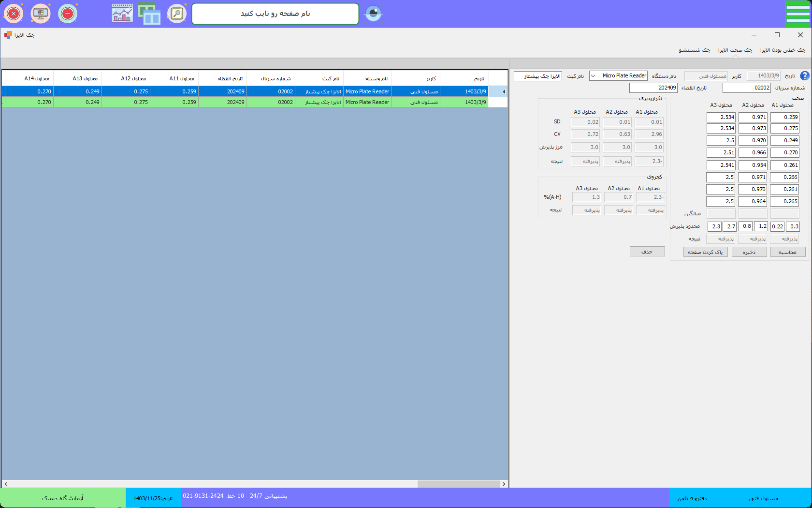Expand the Micro Plate Reader device dropdown
This screenshot has width=812, height=508.
[x=593, y=76]
